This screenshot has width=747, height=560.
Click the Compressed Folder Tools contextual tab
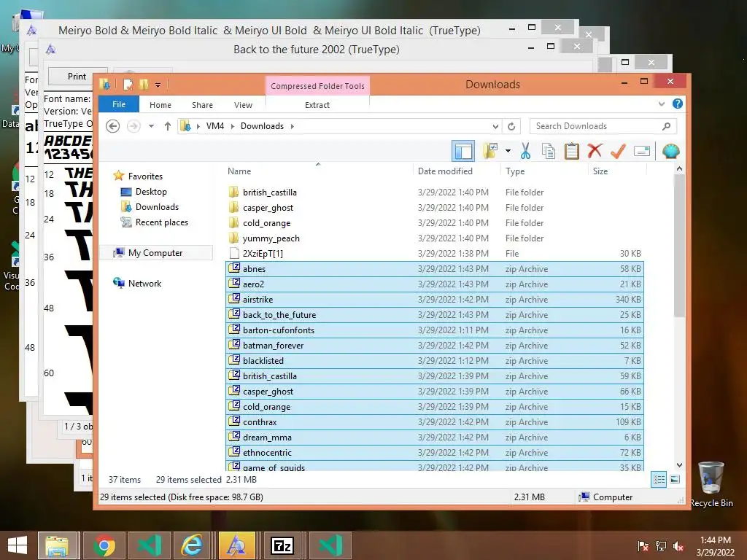click(317, 86)
